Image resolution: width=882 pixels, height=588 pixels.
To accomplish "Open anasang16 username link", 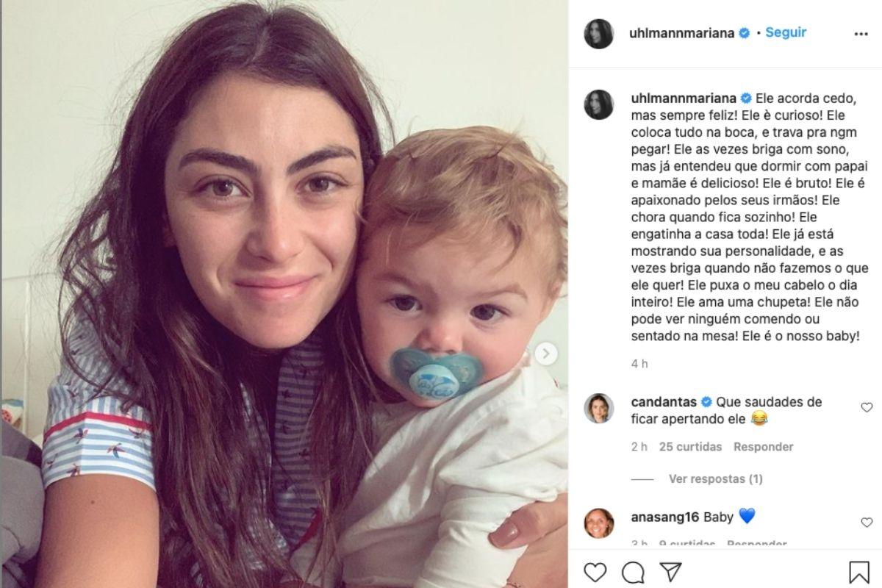I will coord(664,517).
